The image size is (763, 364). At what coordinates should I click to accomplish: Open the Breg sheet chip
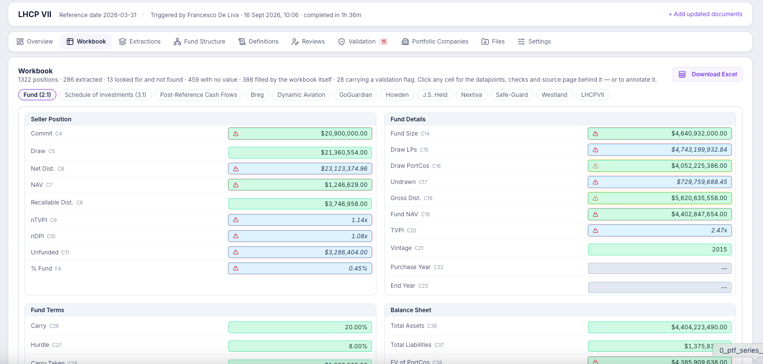tap(257, 95)
